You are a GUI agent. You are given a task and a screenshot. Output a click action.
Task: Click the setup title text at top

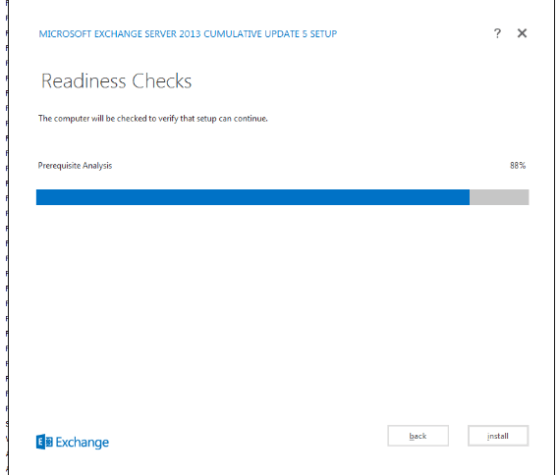click(188, 34)
